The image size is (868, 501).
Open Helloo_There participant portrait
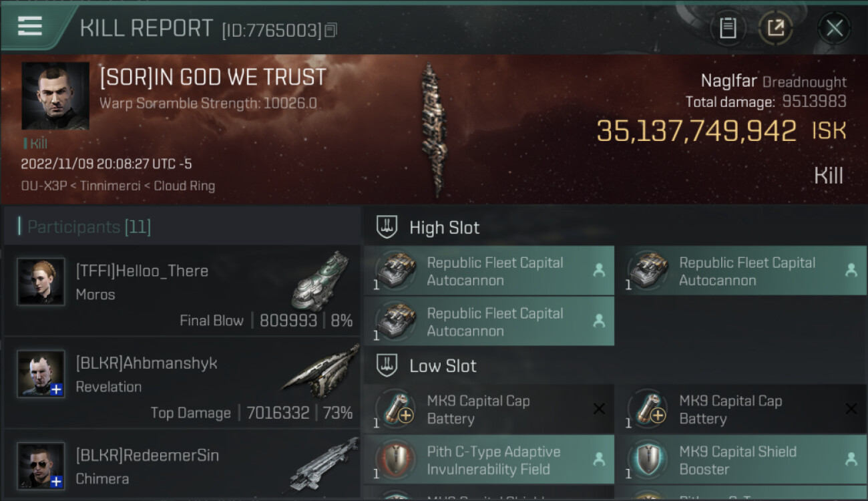(x=41, y=282)
